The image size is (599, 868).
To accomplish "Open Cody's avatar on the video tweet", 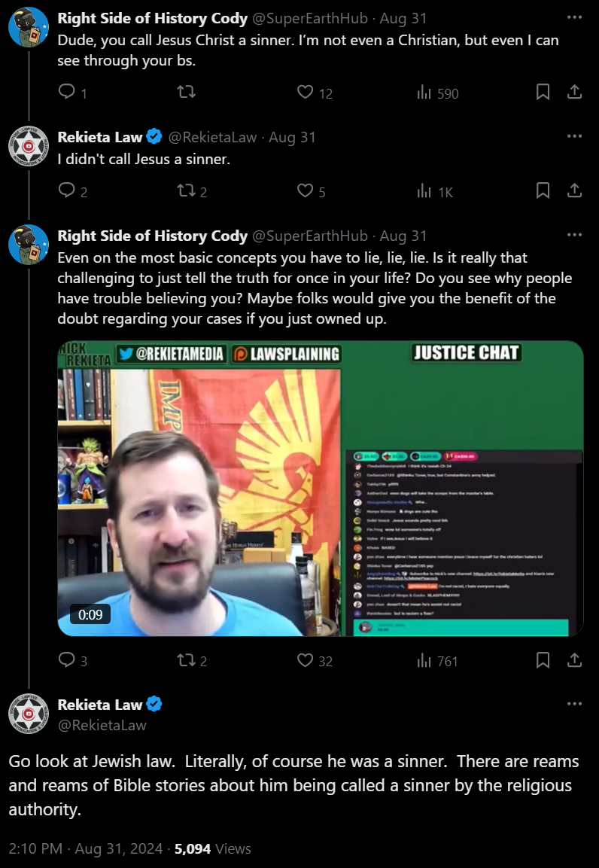I will click(28, 245).
